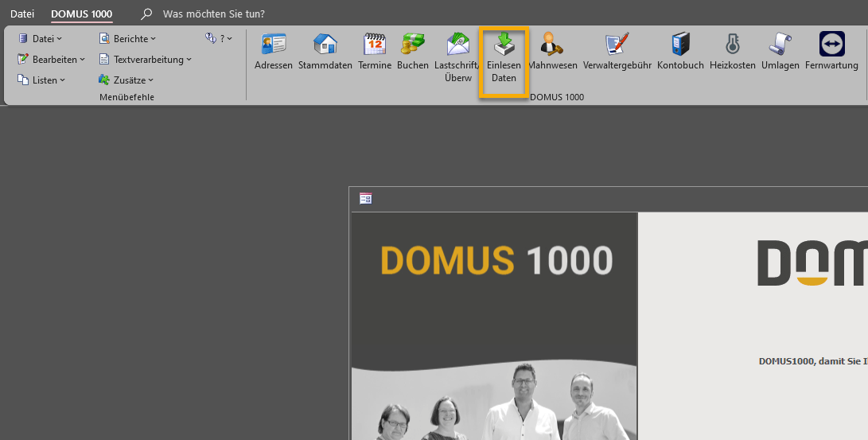Open Mahnwesen gavel icon
868x440 pixels.
pyautogui.click(x=552, y=45)
